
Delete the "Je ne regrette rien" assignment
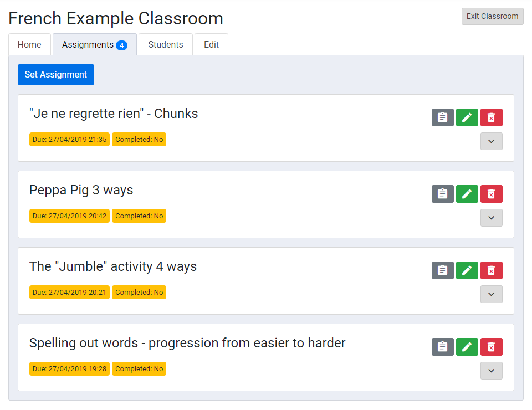click(491, 117)
